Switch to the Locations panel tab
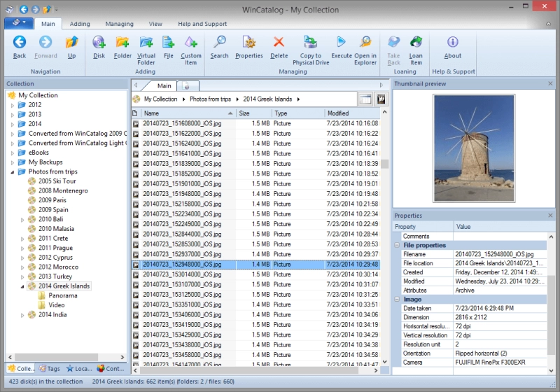This screenshot has width=560, height=392. tap(79, 369)
